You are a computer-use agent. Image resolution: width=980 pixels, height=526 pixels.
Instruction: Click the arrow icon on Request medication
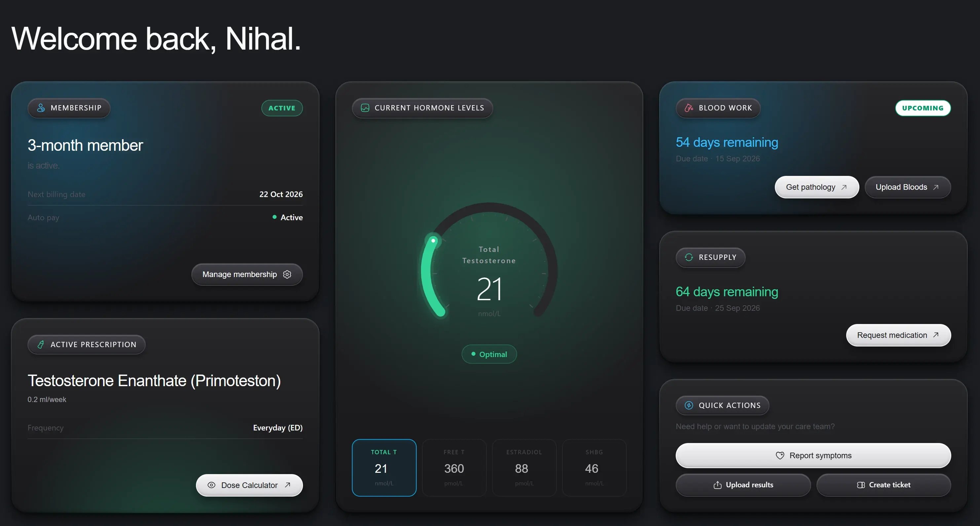(936, 335)
